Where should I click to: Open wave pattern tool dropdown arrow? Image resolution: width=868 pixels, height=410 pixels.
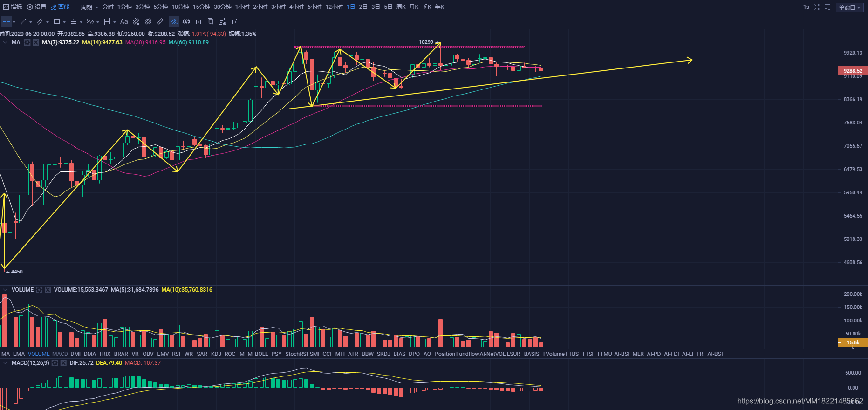coord(98,22)
